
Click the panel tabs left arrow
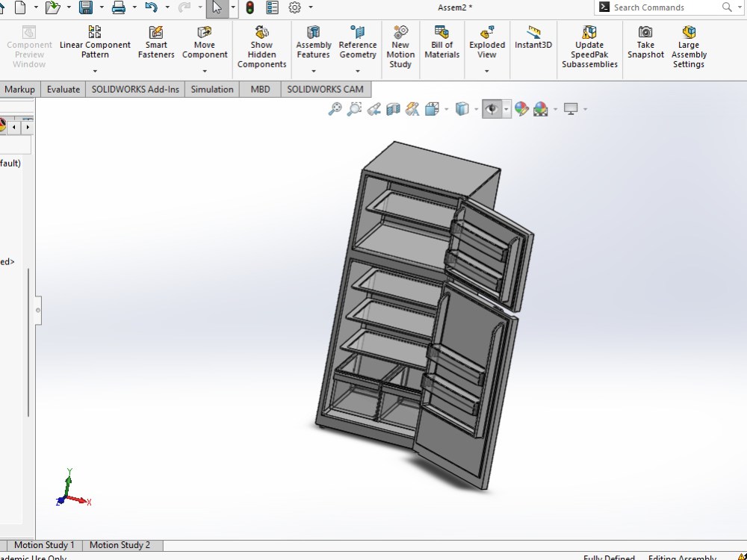[x=14, y=127]
